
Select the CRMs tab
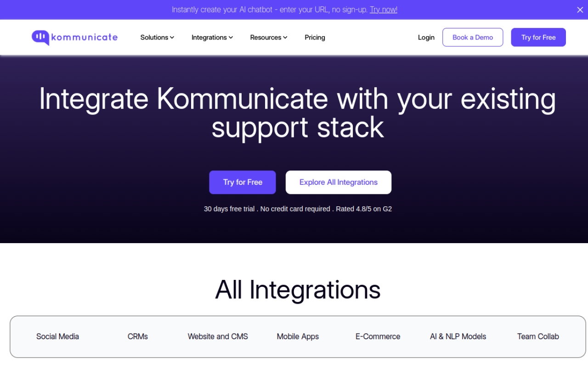point(138,336)
